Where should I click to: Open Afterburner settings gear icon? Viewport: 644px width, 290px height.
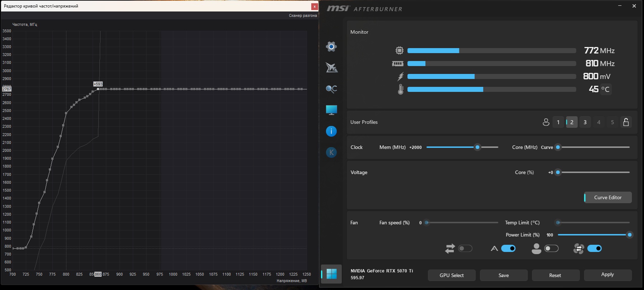tap(331, 46)
